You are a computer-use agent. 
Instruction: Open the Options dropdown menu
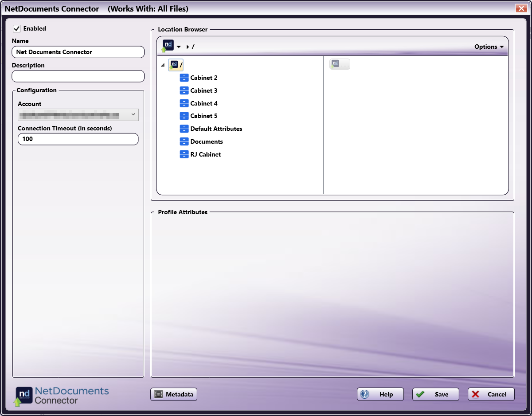[489, 47]
